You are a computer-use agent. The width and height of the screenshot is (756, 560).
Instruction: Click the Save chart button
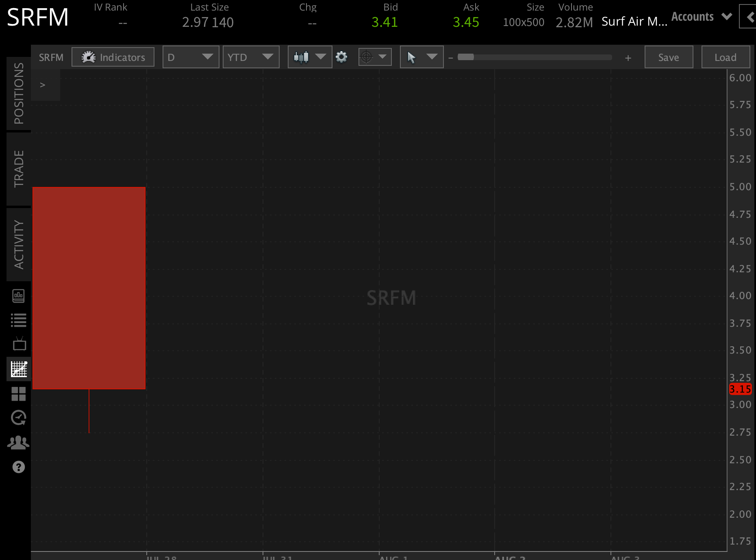(669, 57)
